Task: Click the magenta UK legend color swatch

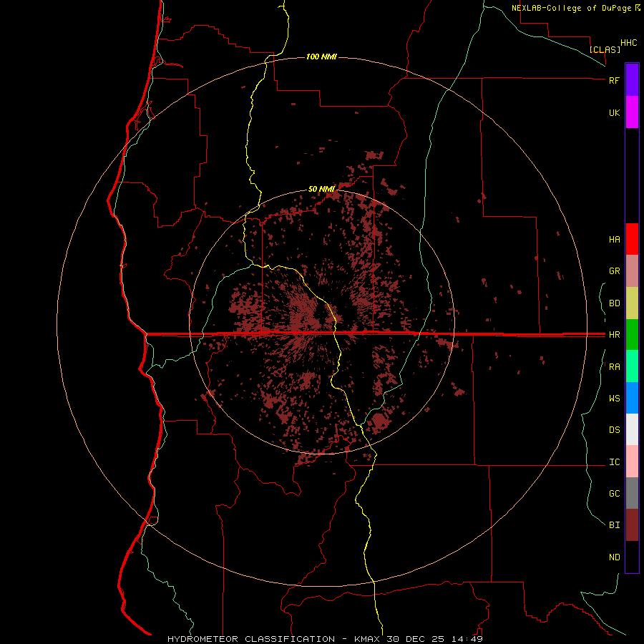Action: [x=632, y=112]
